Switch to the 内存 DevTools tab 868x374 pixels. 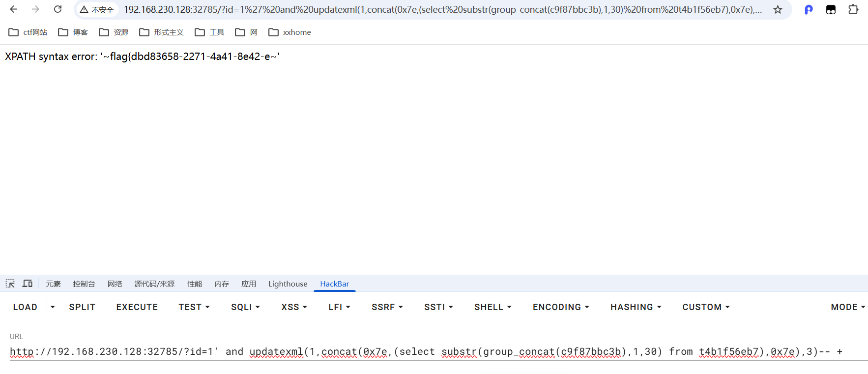tap(222, 284)
